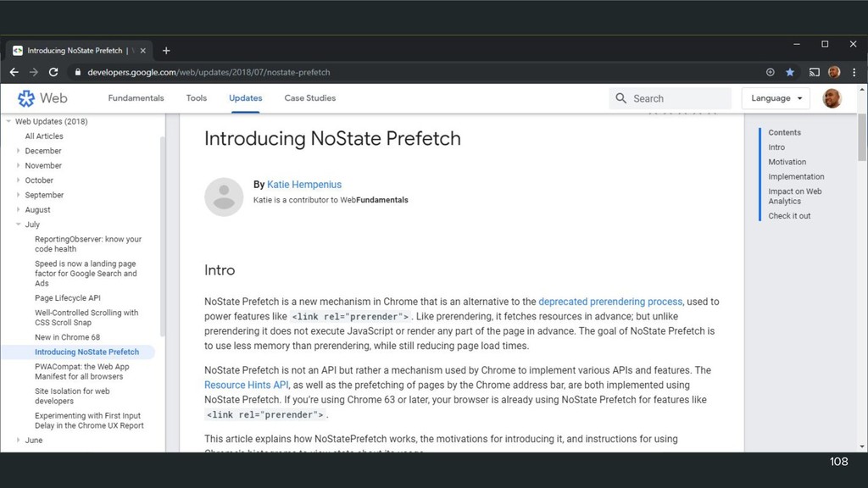
Task: Select the Updates tab
Action: tap(245, 98)
